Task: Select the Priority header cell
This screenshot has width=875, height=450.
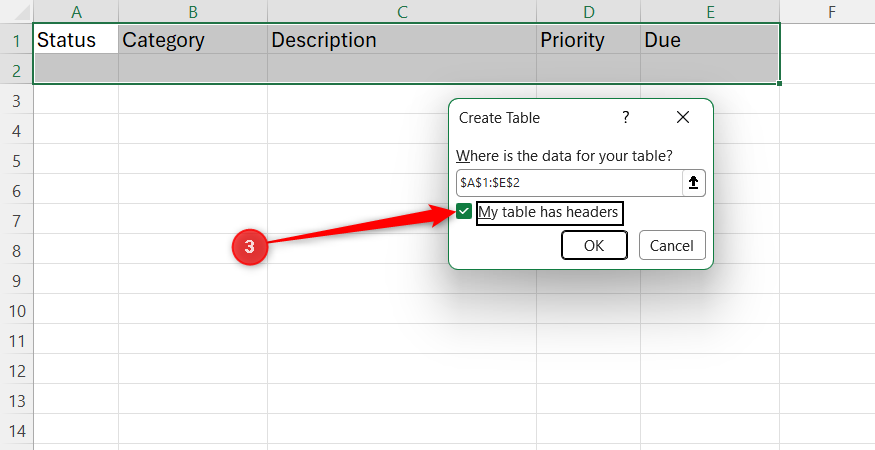Action: (588, 40)
